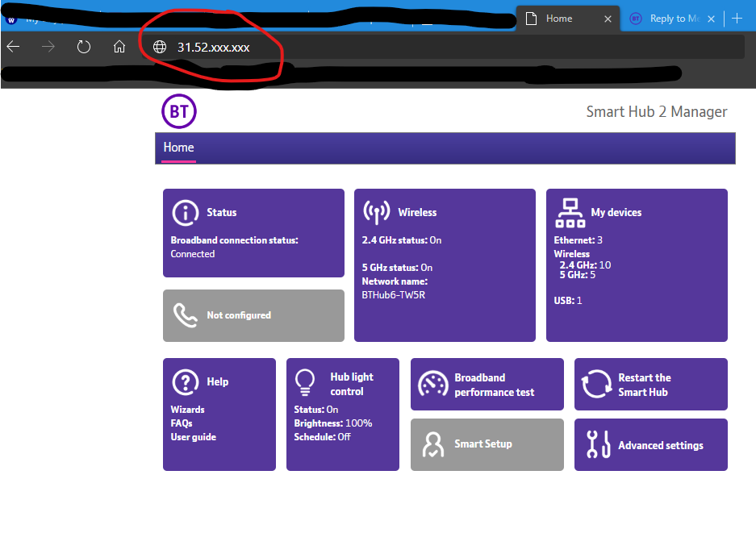Click the Wireless antenna icon
This screenshot has width=756, height=554.
(x=377, y=212)
